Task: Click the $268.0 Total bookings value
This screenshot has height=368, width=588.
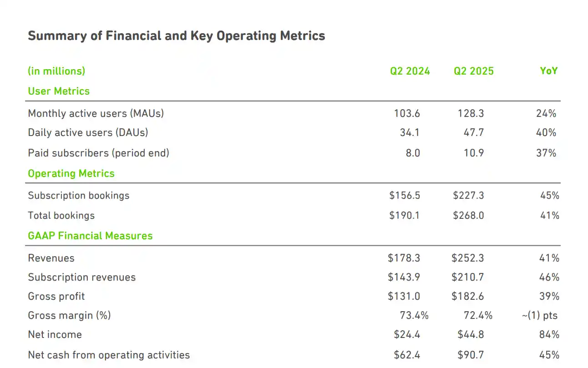Action: tap(468, 216)
